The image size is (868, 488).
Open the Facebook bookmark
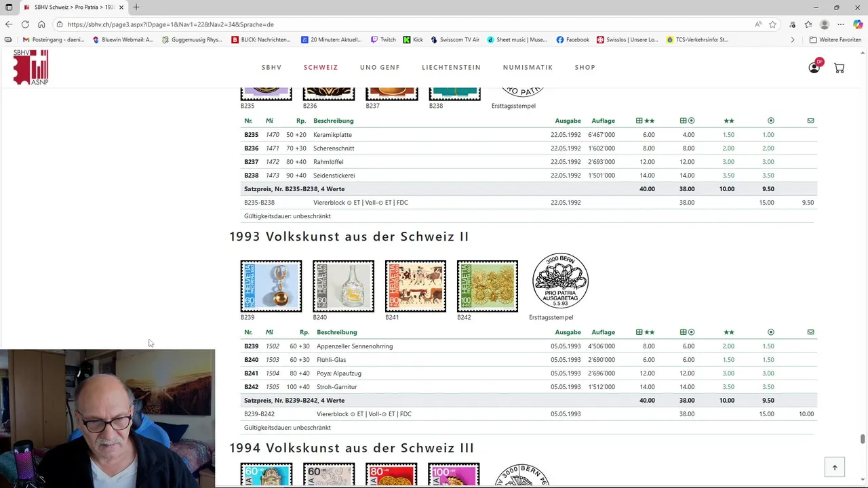click(x=573, y=40)
